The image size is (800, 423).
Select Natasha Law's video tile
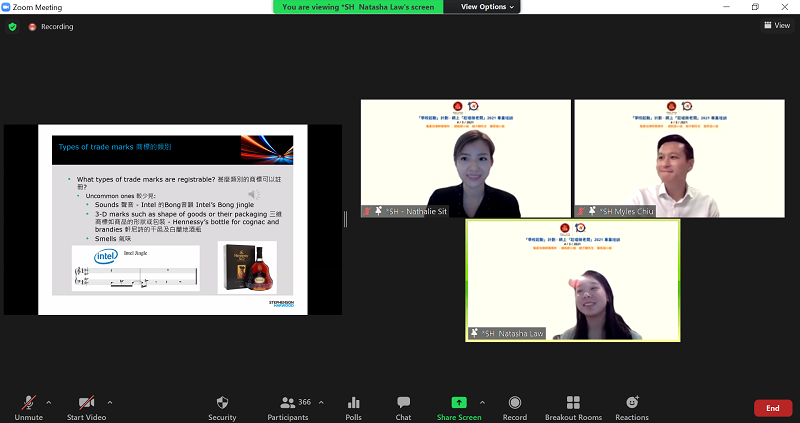tap(572, 281)
